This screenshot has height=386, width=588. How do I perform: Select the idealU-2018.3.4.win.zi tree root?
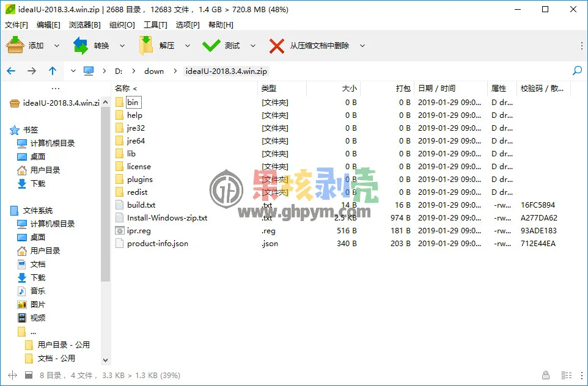pos(61,103)
